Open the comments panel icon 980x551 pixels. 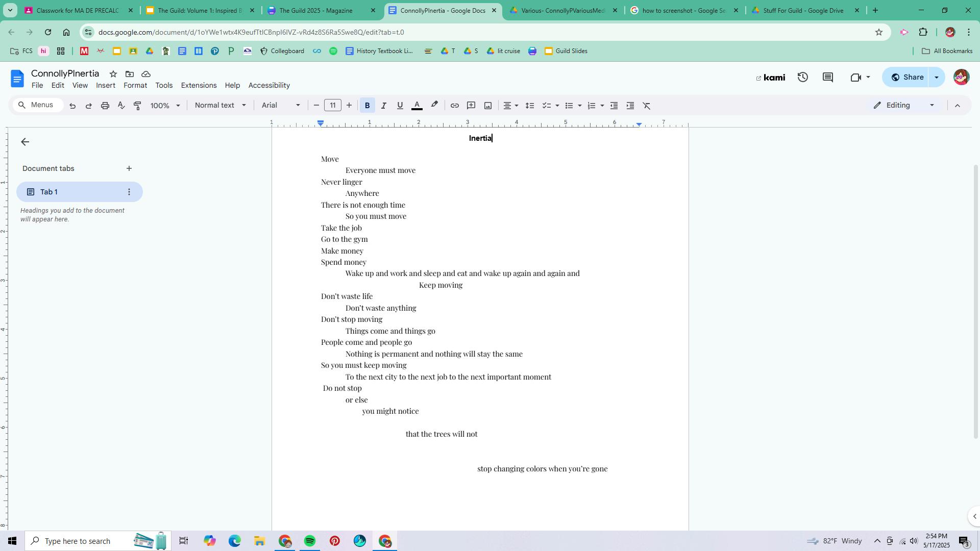click(x=828, y=78)
